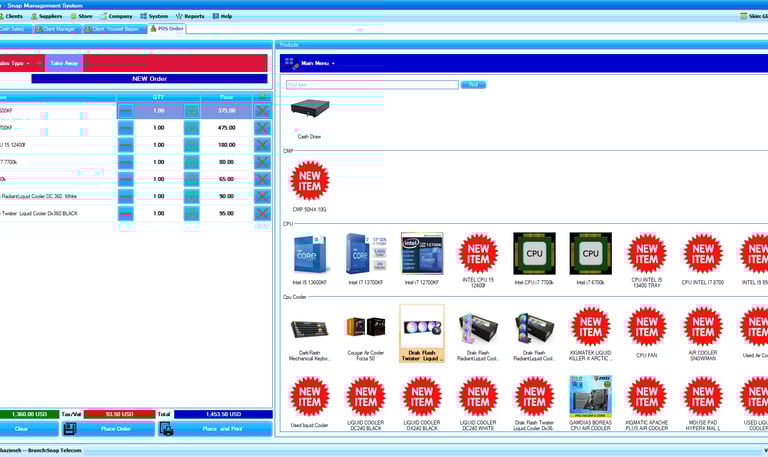
Task: Delete the RadiantLiquid Cooler DC 360 White row
Action: (x=263, y=196)
